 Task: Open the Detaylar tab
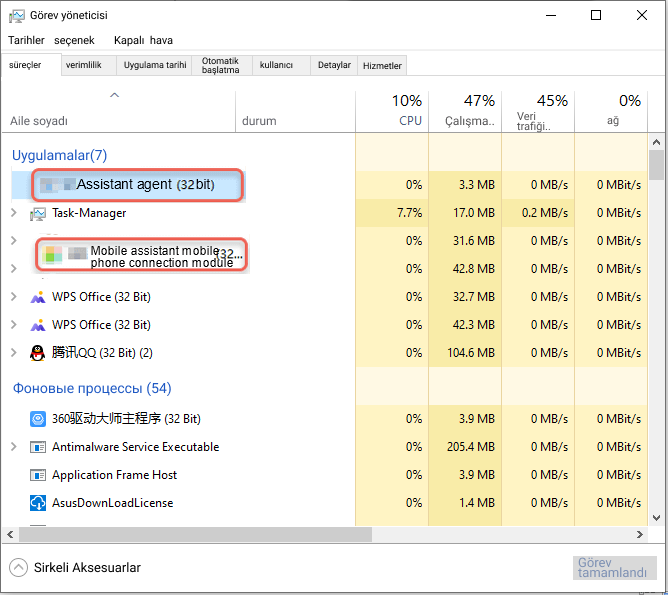334,65
